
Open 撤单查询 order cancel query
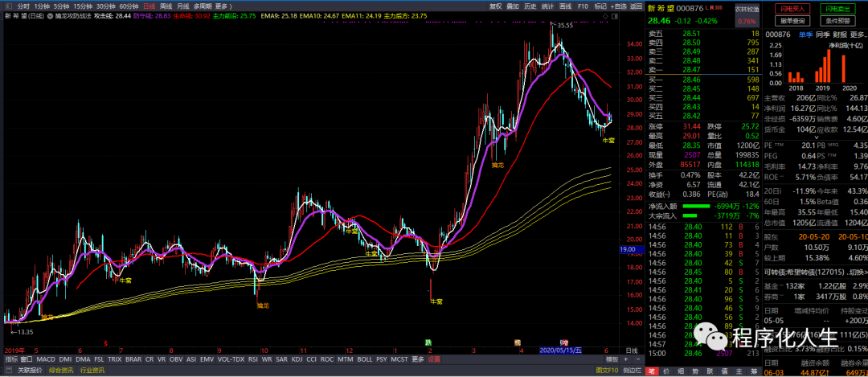coord(792,21)
